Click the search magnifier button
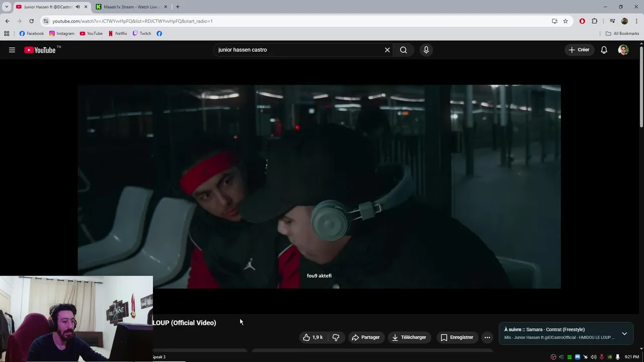Viewport: 644px width, 362px height. pos(404,50)
